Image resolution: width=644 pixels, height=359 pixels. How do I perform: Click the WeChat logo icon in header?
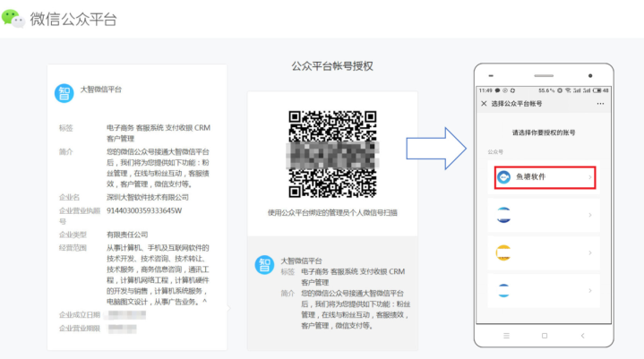coord(13,18)
